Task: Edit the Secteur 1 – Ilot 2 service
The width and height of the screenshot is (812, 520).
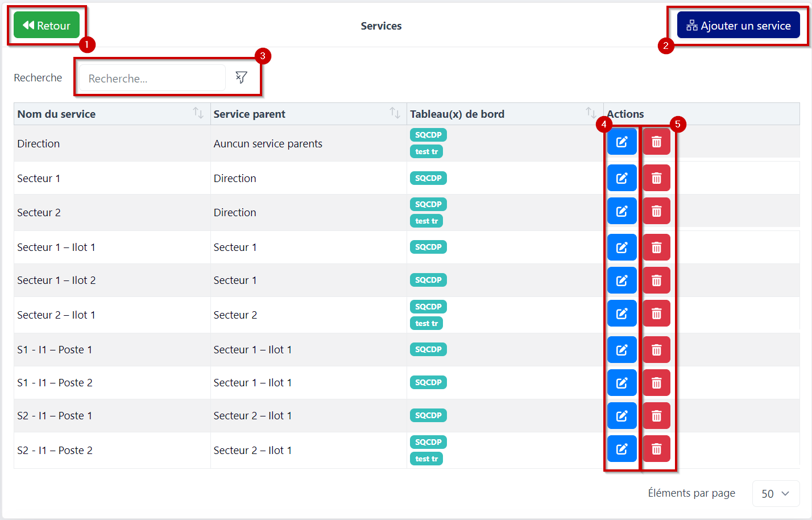Action: coord(622,280)
